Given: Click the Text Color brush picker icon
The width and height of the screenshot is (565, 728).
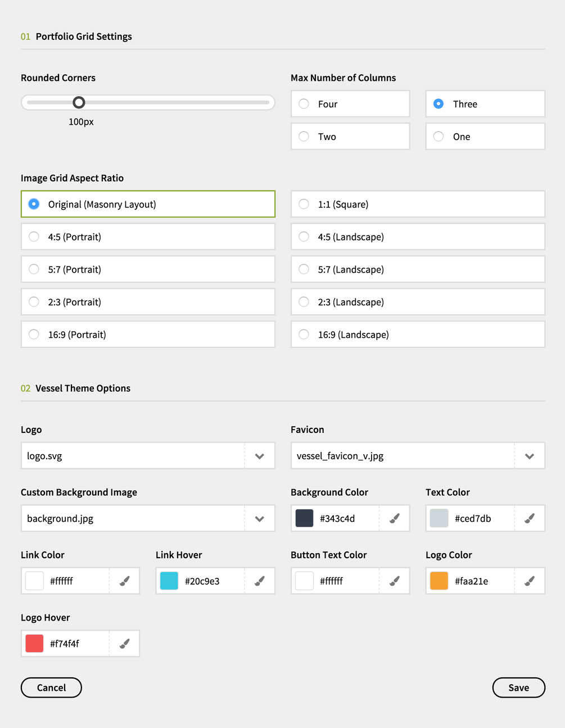Looking at the screenshot, I should 530,518.
